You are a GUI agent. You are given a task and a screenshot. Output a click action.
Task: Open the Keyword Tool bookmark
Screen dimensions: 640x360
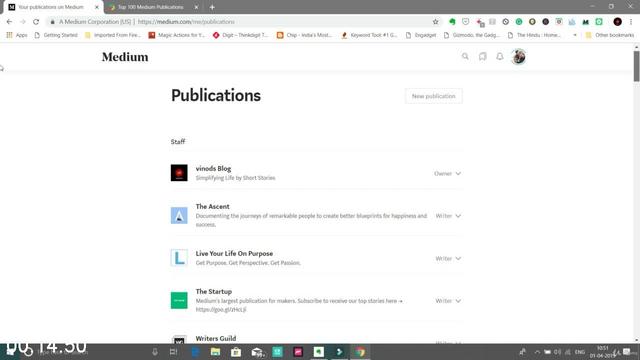(369, 35)
